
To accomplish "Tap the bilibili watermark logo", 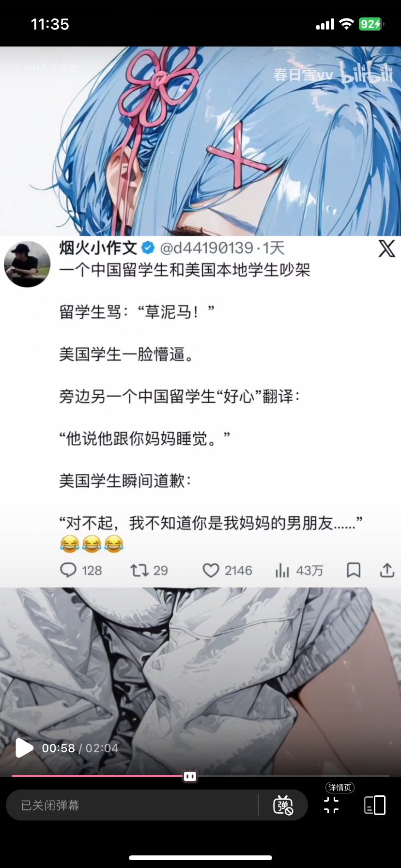I will pyautogui.click(x=366, y=73).
